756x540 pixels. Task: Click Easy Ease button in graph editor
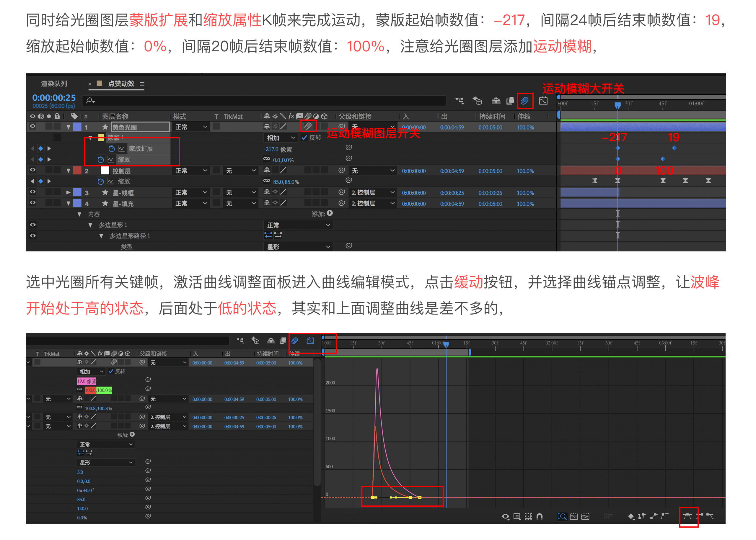coord(687,516)
